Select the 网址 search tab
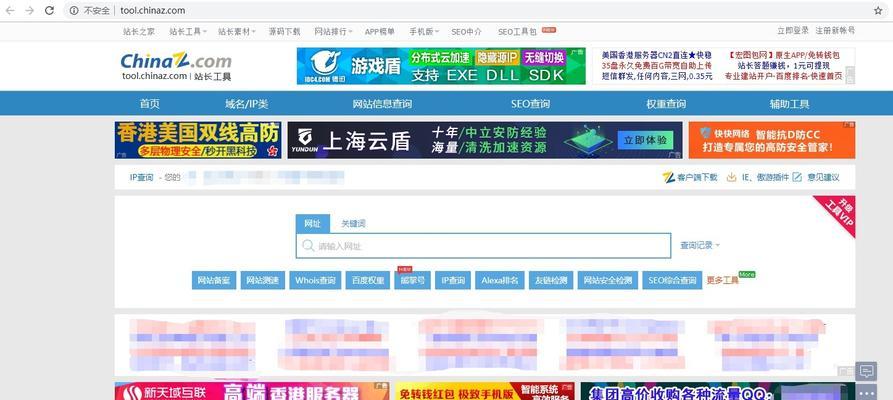893x400 pixels. coord(313,223)
